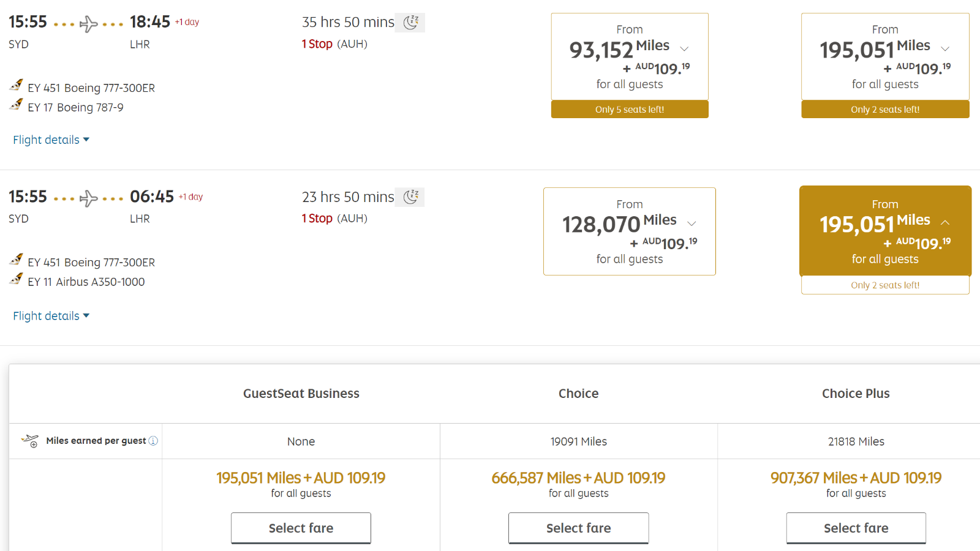
Task: Click the 1 Stop link on 23 hr flight
Action: pos(317,219)
